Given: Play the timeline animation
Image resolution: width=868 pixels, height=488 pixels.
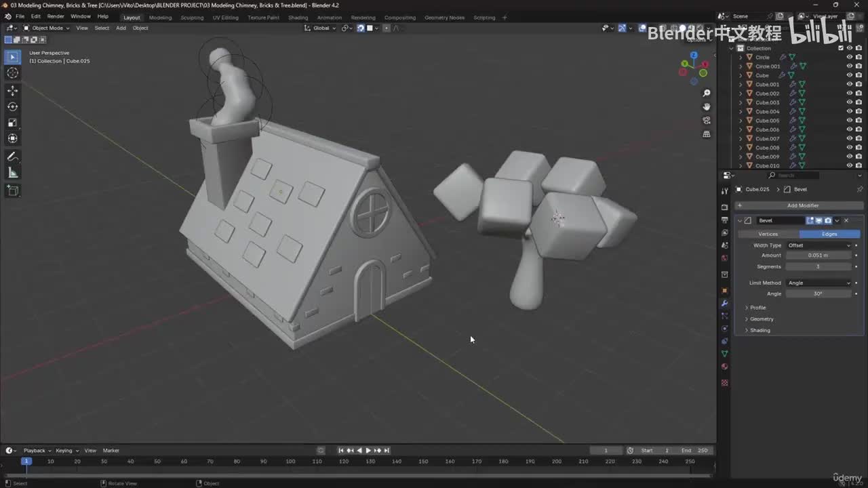Looking at the screenshot, I should [x=368, y=450].
